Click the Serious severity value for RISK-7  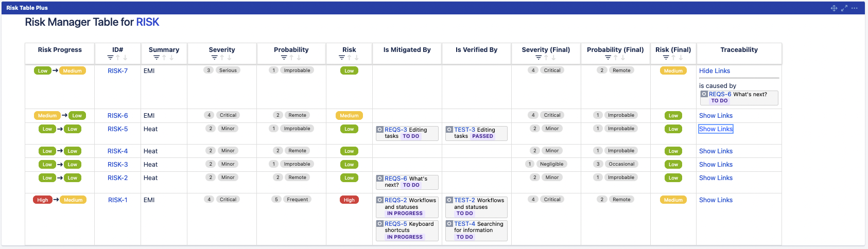click(x=228, y=70)
